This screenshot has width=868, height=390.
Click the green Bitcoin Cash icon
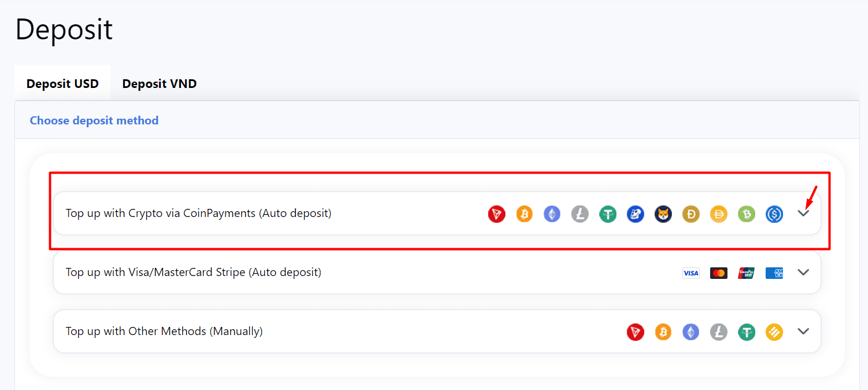point(746,214)
